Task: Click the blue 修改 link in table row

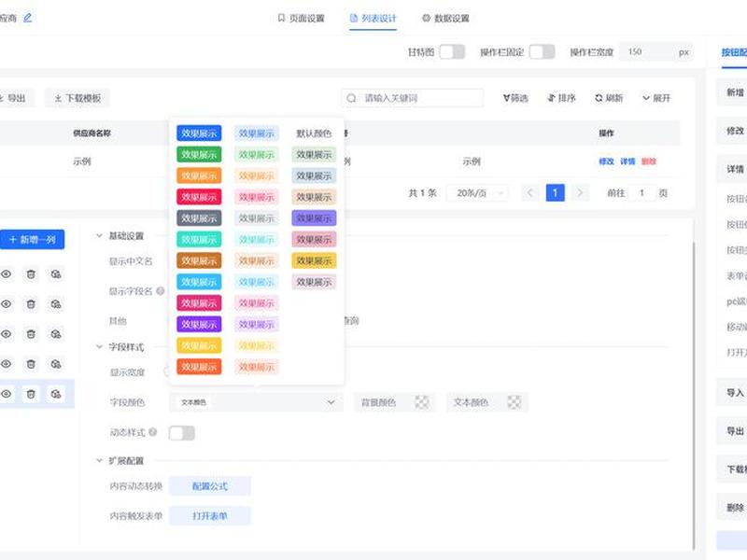Action: coord(606,161)
